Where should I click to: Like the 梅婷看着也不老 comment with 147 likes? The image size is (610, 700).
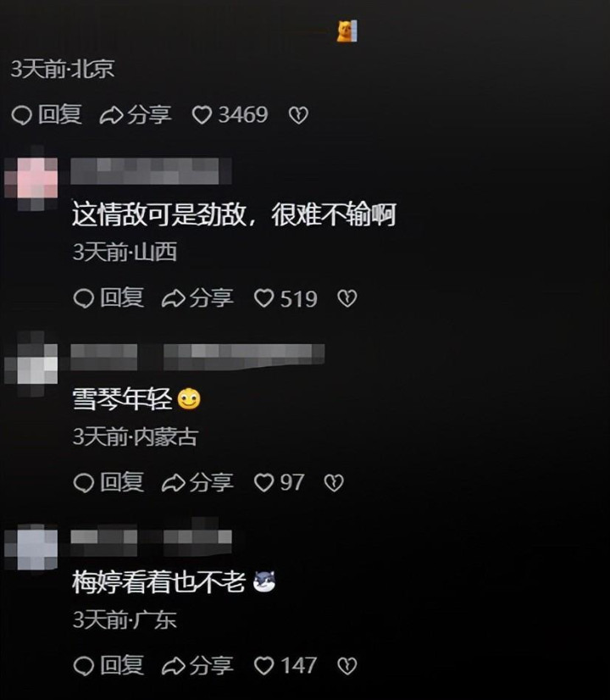pyautogui.click(x=286, y=665)
